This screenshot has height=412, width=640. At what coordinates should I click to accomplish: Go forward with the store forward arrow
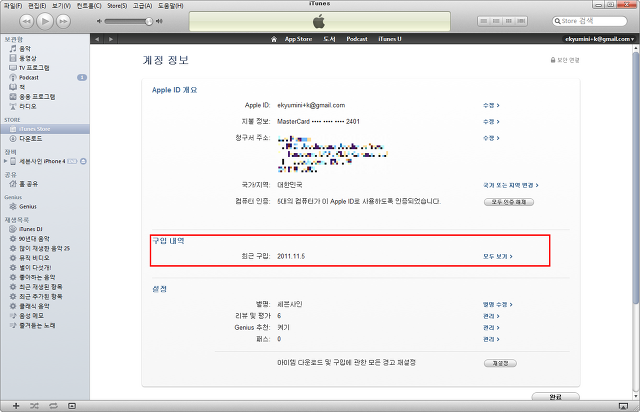(x=111, y=39)
